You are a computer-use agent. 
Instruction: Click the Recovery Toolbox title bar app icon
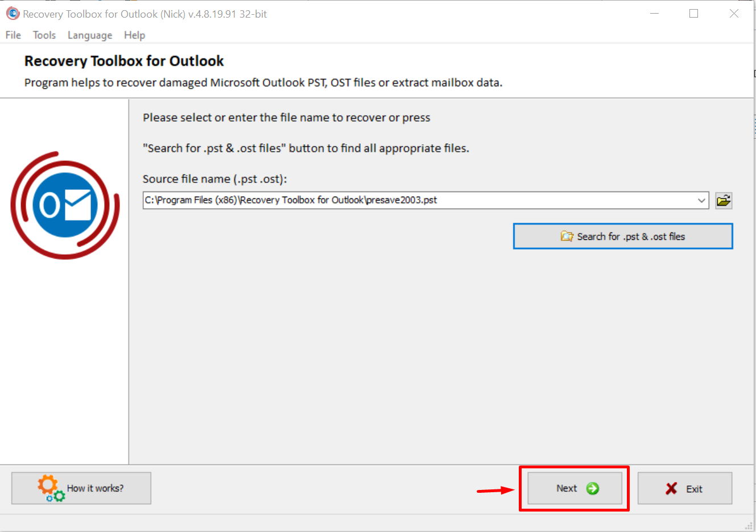click(13, 14)
